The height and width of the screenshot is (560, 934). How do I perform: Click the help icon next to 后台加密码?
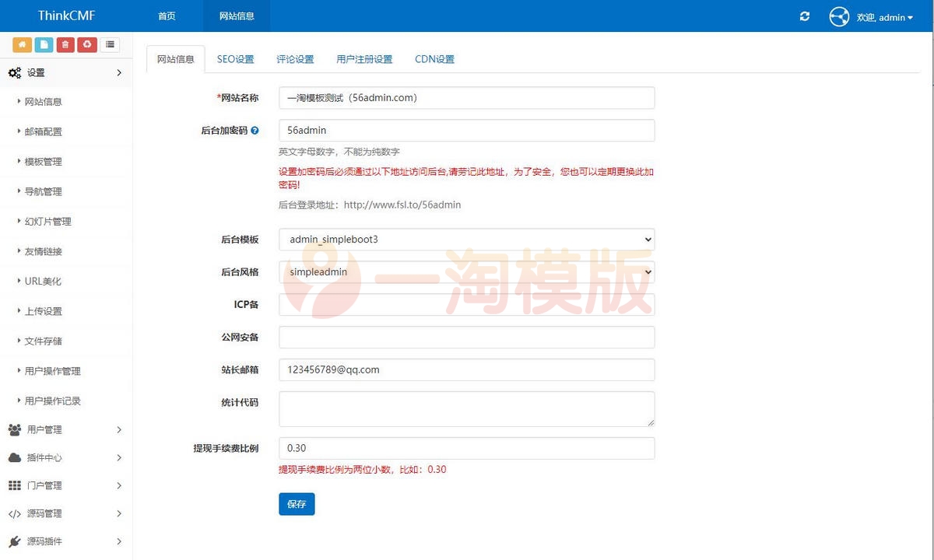click(x=257, y=130)
